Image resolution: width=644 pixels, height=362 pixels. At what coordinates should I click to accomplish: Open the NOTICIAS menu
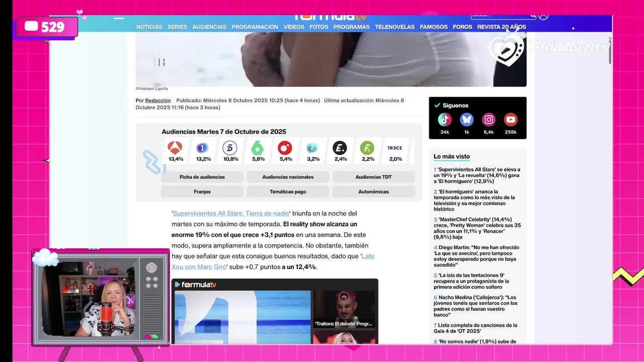(x=149, y=27)
